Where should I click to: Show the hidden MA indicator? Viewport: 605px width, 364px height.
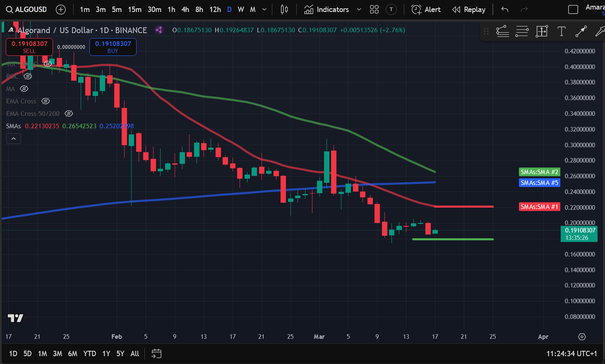pyautogui.click(x=24, y=89)
